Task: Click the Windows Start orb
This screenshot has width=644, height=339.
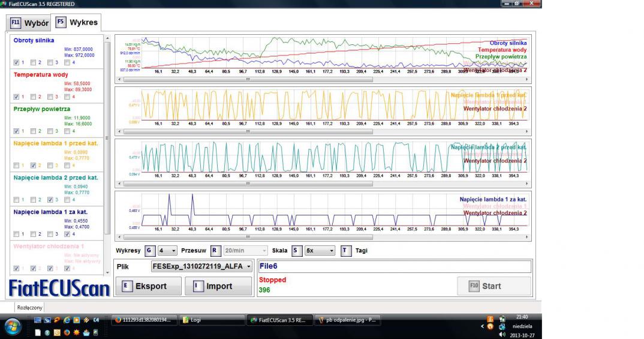Action: coord(14,326)
